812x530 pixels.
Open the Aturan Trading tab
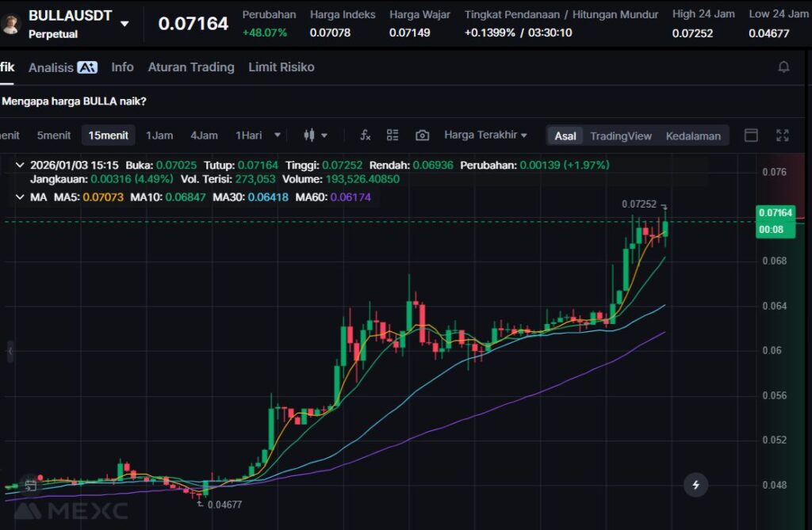tap(191, 67)
